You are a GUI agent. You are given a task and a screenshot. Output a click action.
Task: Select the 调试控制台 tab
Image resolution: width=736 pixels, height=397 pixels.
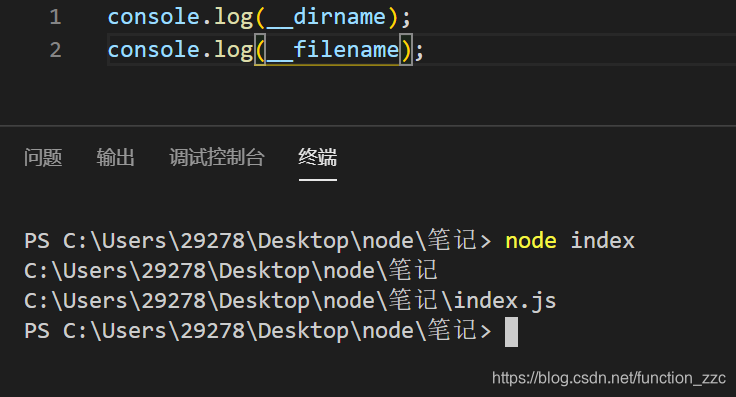coord(217,157)
